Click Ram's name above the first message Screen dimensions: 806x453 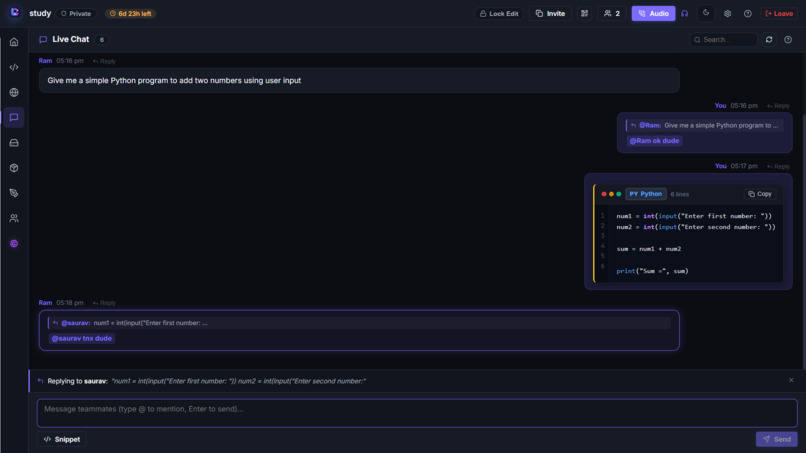[45, 61]
